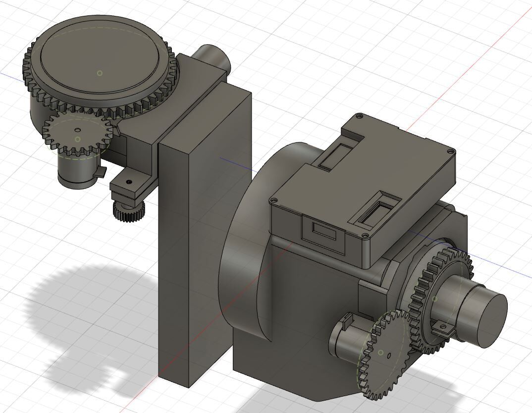Click the rectangular slot near box lid front
This screenshot has width=532, height=413.
[x=378, y=208]
